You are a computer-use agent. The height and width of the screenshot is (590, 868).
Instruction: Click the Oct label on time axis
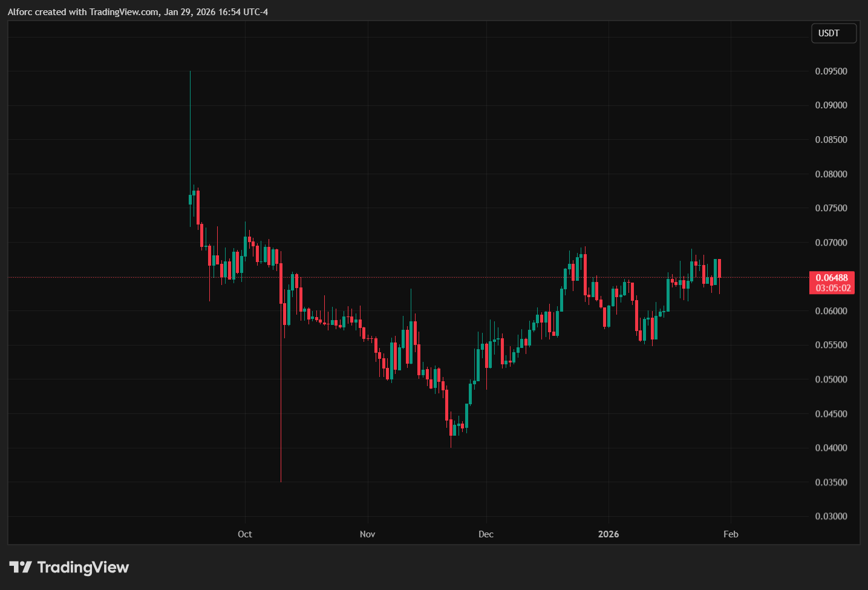click(x=245, y=534)
